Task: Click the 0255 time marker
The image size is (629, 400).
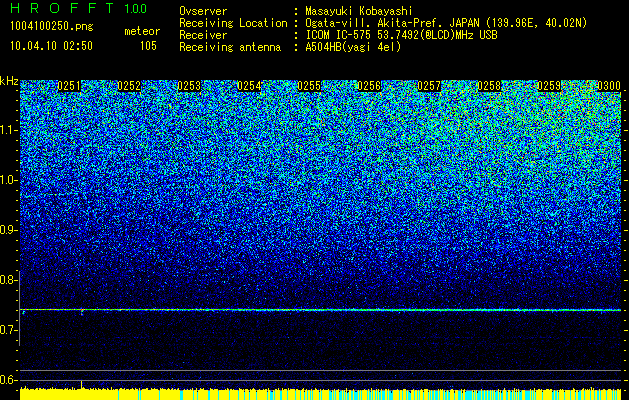Action: coord(309,86)
